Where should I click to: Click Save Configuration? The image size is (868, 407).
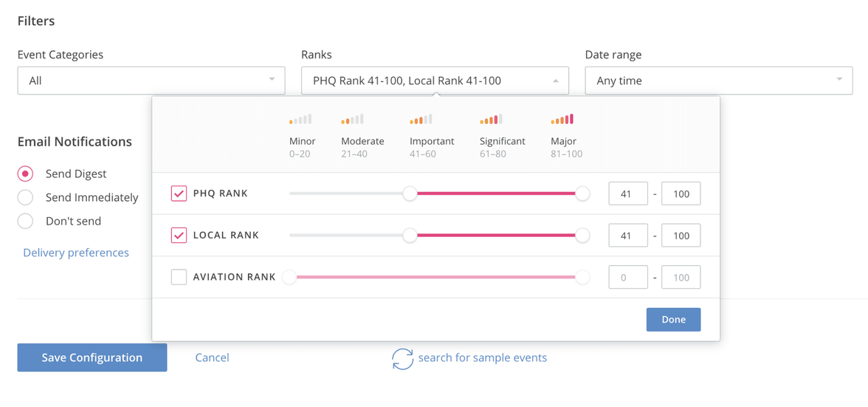click(92, 358)
